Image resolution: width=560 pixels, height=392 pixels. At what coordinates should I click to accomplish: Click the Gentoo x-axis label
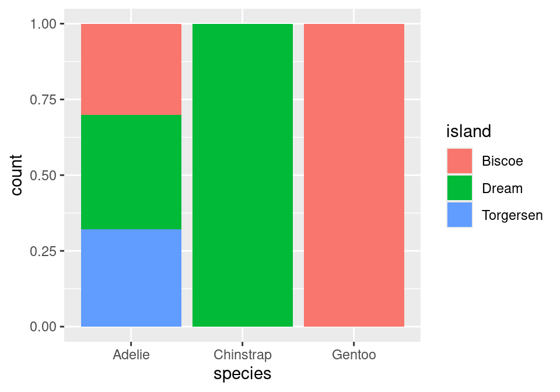click(x=354, y=355)
